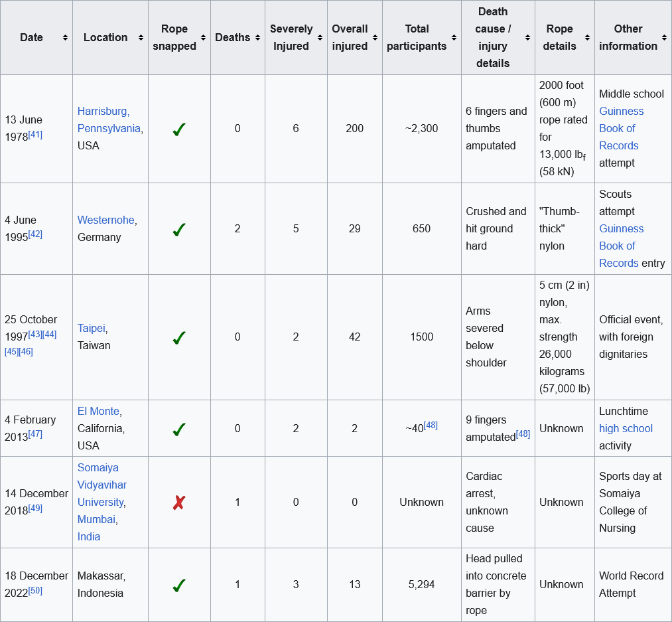The height and width of the screenshot is (622, 672).
Task: Open citation [44] reference
Action: point(49,334)
